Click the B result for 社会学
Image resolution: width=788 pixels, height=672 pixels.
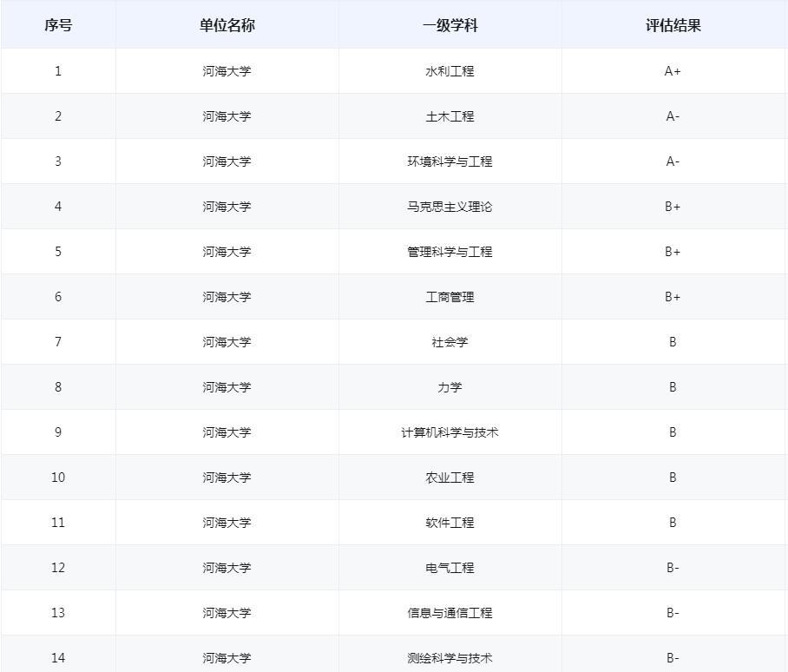[673, 342]
